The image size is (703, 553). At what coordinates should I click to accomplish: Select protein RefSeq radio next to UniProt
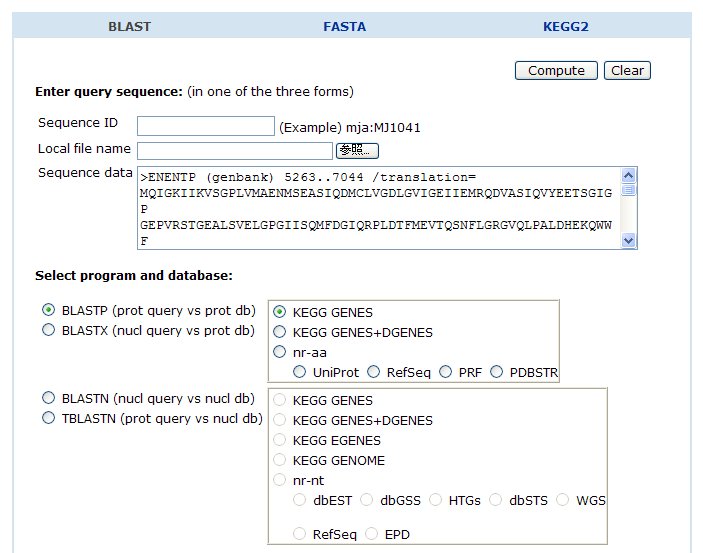pos(373,372)
